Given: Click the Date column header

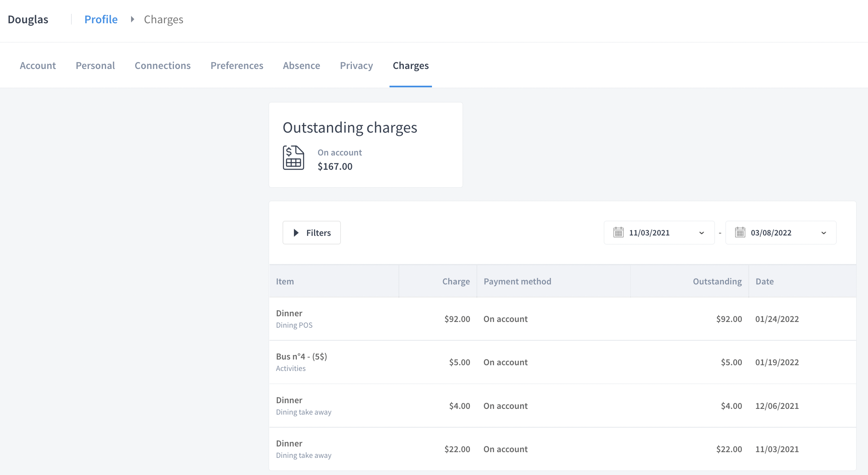Looking at the screenshot, I should [x=764, y=281].
